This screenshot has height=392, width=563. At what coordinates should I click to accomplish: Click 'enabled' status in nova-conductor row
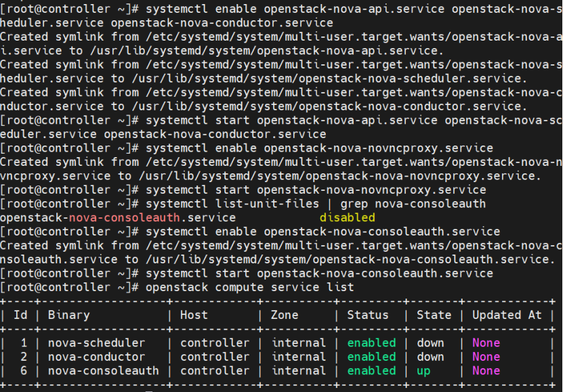tap(371, 357)
